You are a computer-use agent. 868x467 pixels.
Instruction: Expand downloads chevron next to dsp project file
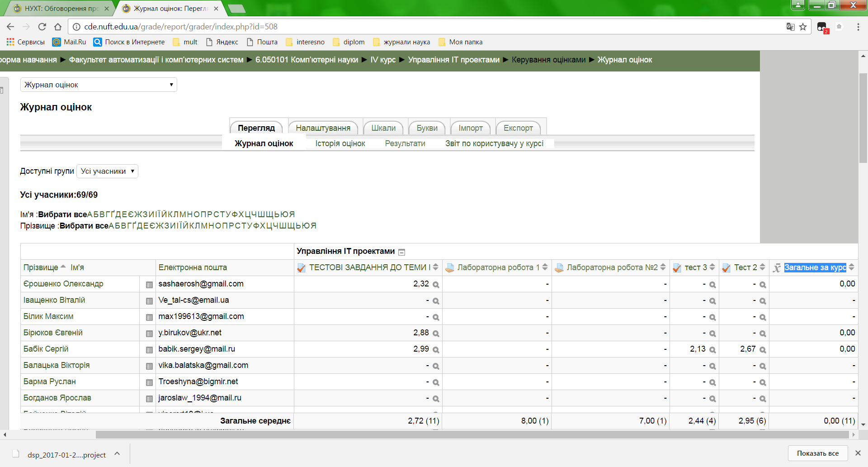tap(117, 453)
